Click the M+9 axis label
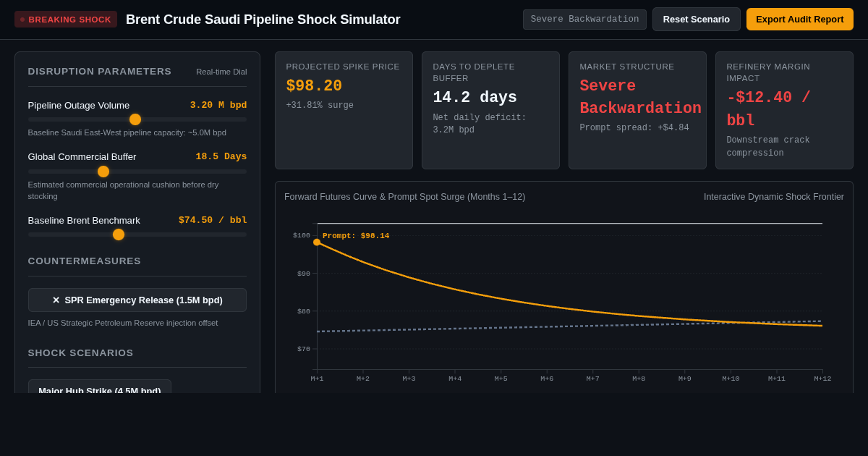Image resolution: width=868 pixels, height=456 pixels. click(x=685, y=379)
